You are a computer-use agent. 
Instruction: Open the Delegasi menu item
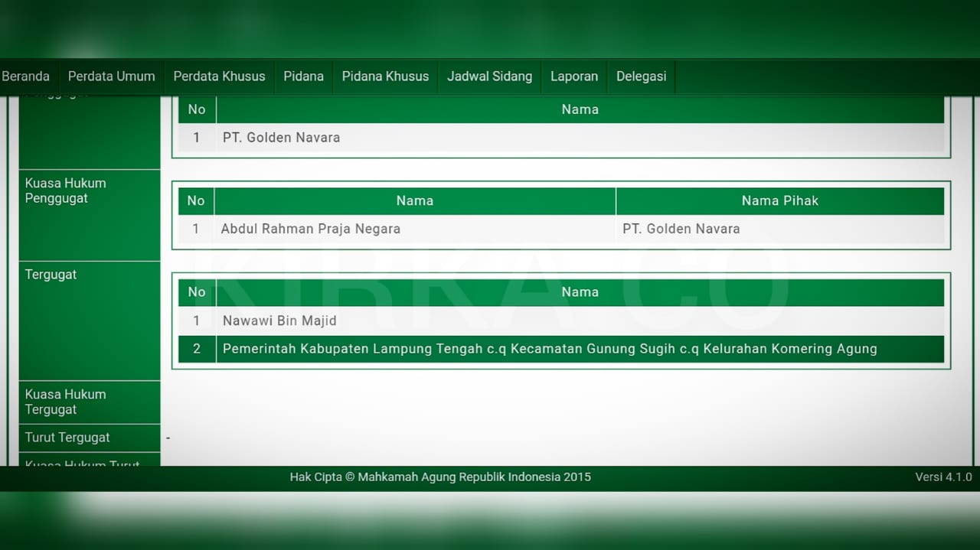(641, 76)
